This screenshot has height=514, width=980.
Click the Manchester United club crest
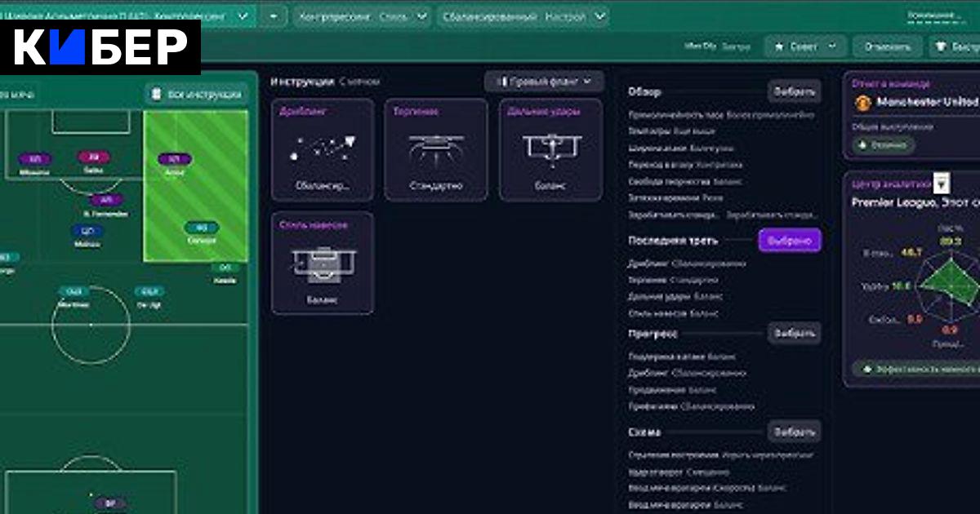click(x=862, y=103)
